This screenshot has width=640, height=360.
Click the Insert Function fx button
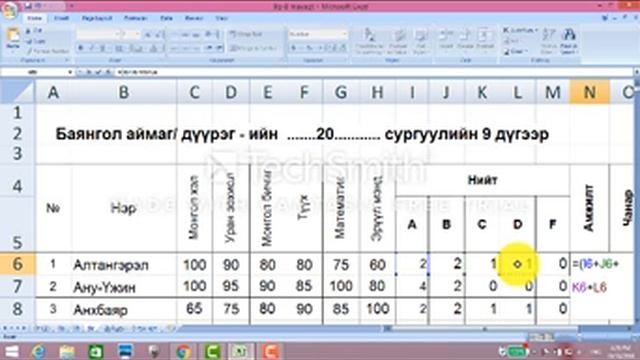108,72
